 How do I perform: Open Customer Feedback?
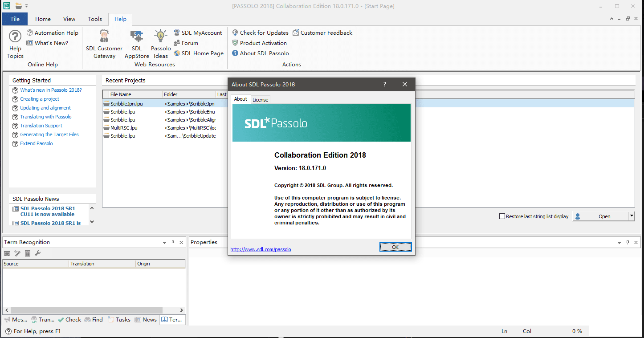pos(322,33)
